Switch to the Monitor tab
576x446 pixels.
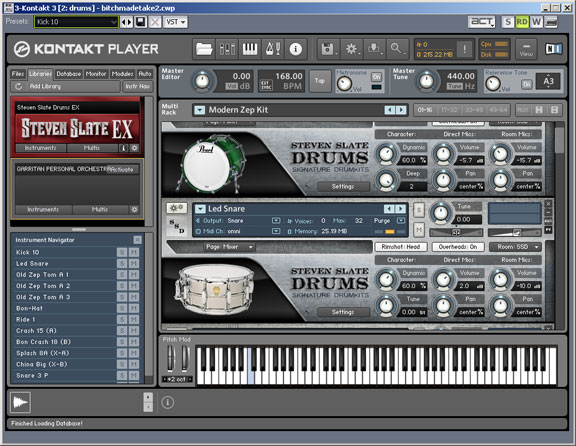[96, 74]
